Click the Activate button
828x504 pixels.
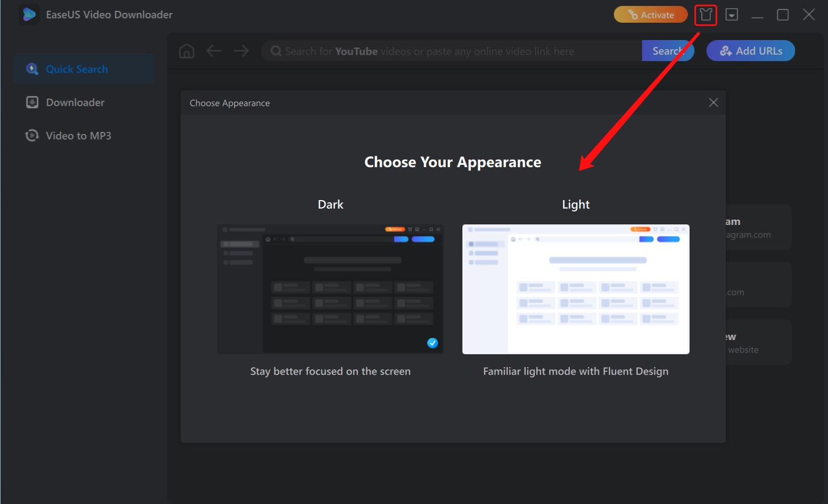point(651,15)
